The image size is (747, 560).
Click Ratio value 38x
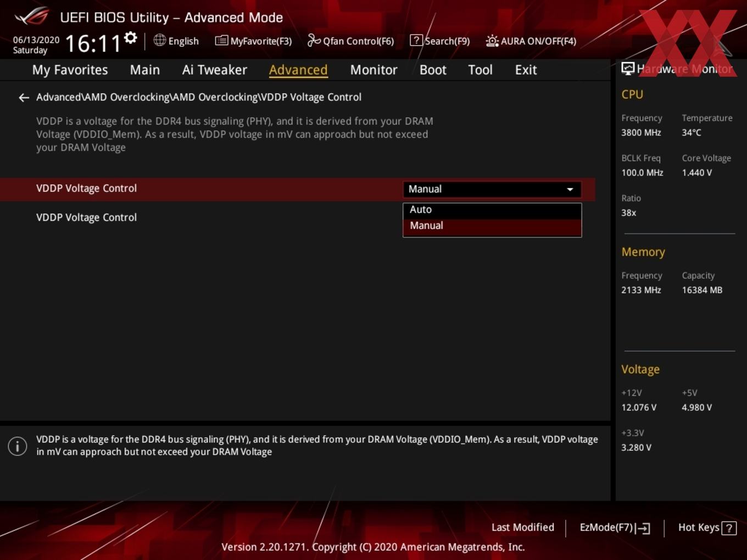tap(628, 213)
